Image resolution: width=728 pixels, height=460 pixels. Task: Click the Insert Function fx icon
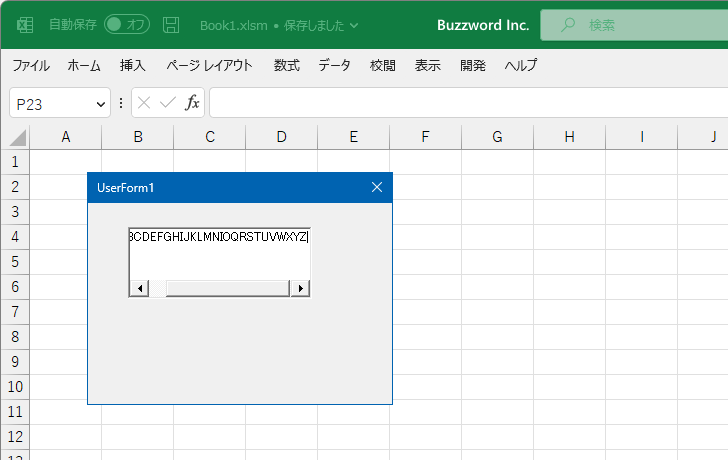point(192,102)
